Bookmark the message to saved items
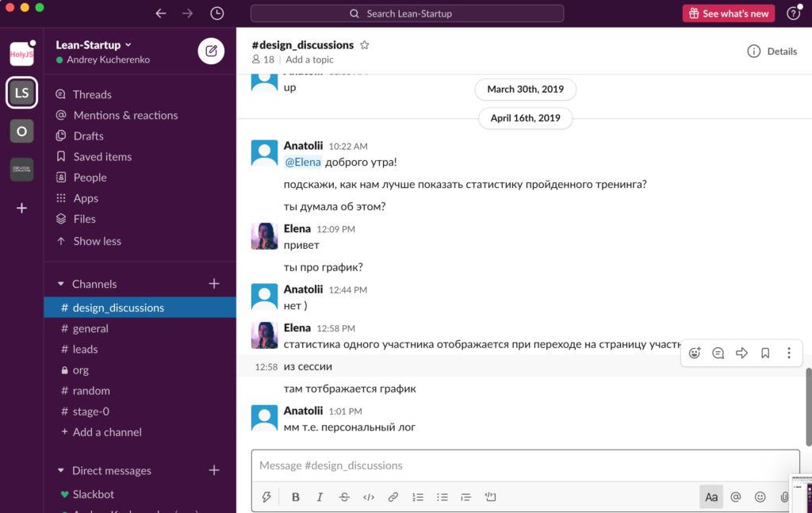The image size is (812, 513). coord(765,353)
